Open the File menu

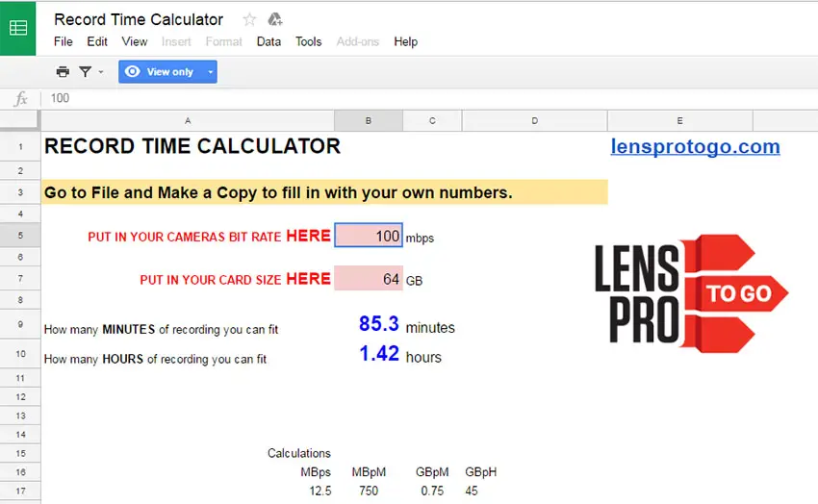64,41
